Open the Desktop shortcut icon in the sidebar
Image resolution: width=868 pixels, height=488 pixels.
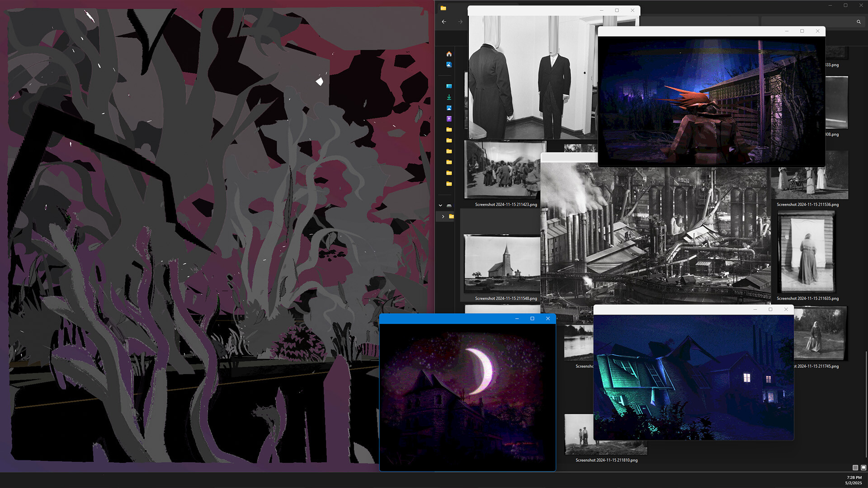coord(449,86)
